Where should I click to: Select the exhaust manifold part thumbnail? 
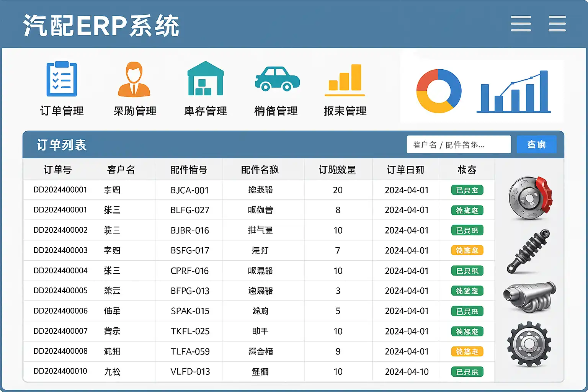point(530,297)
